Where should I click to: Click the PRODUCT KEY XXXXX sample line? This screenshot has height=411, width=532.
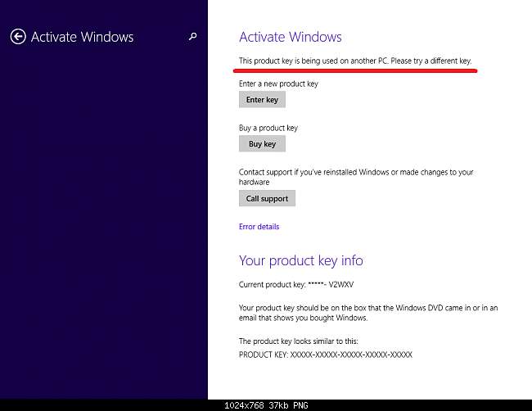tap(326, 355)
